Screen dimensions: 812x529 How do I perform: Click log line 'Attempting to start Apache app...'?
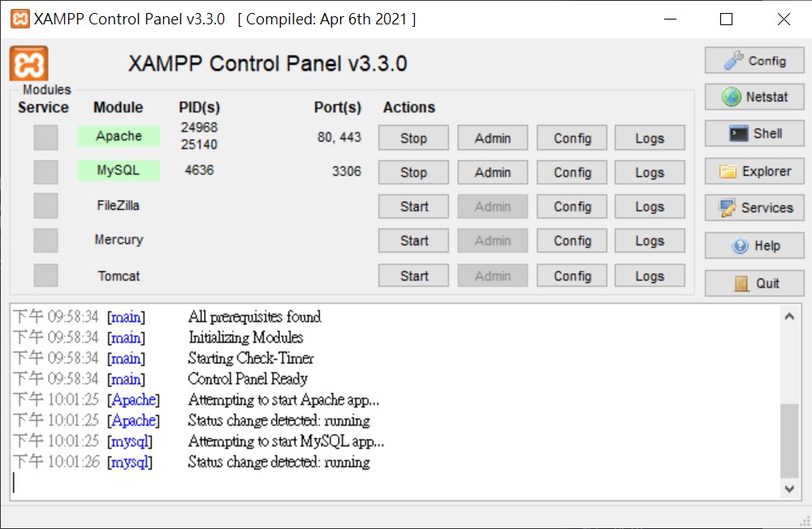(x=283, y=400)
